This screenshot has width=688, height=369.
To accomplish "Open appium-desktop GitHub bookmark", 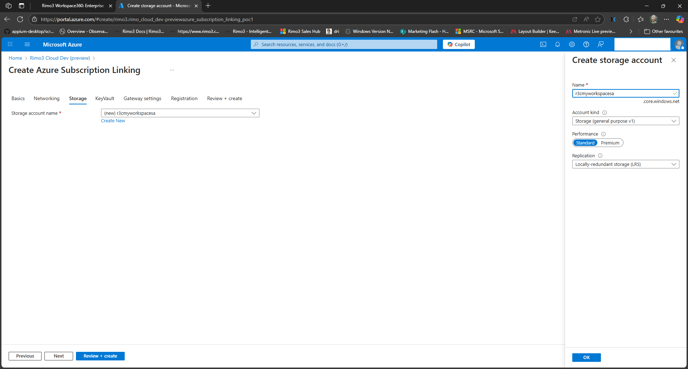I will tap(29, 32).
